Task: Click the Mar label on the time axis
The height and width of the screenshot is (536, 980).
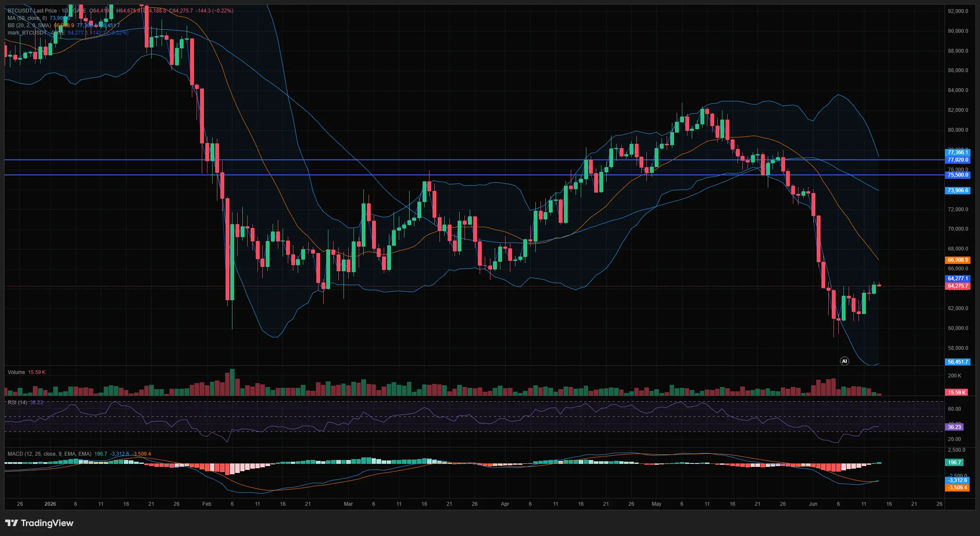Action: click(348, 504)
